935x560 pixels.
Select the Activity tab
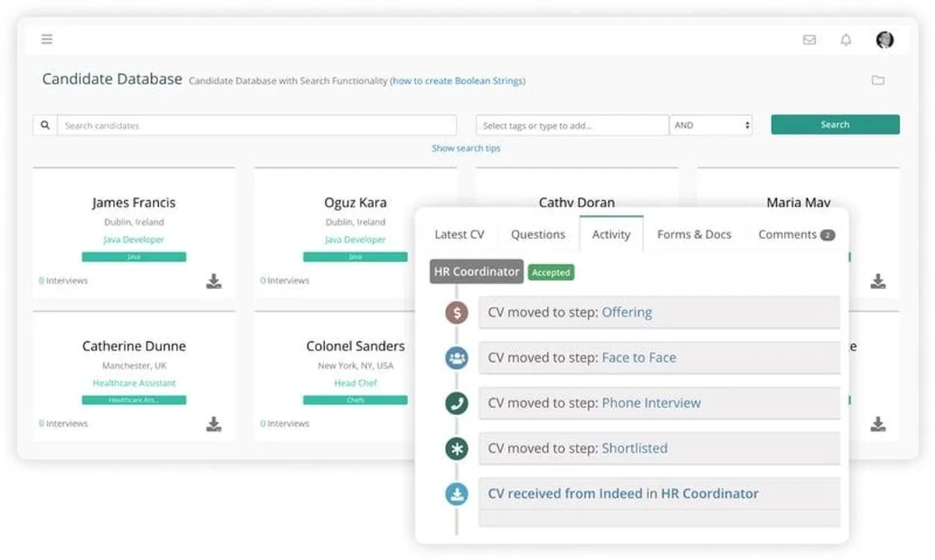611,234
